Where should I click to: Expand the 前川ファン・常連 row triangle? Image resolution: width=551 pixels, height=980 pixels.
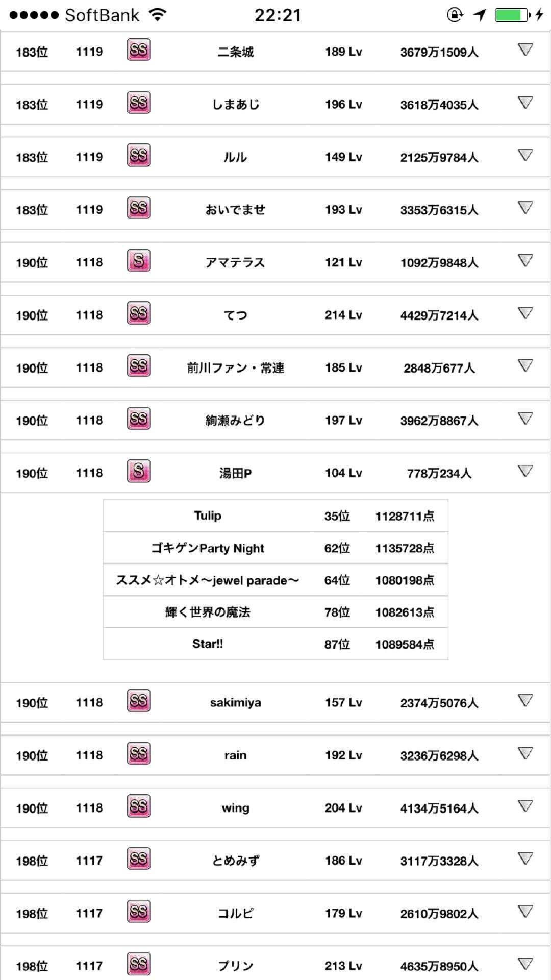[x=525, y=365]
